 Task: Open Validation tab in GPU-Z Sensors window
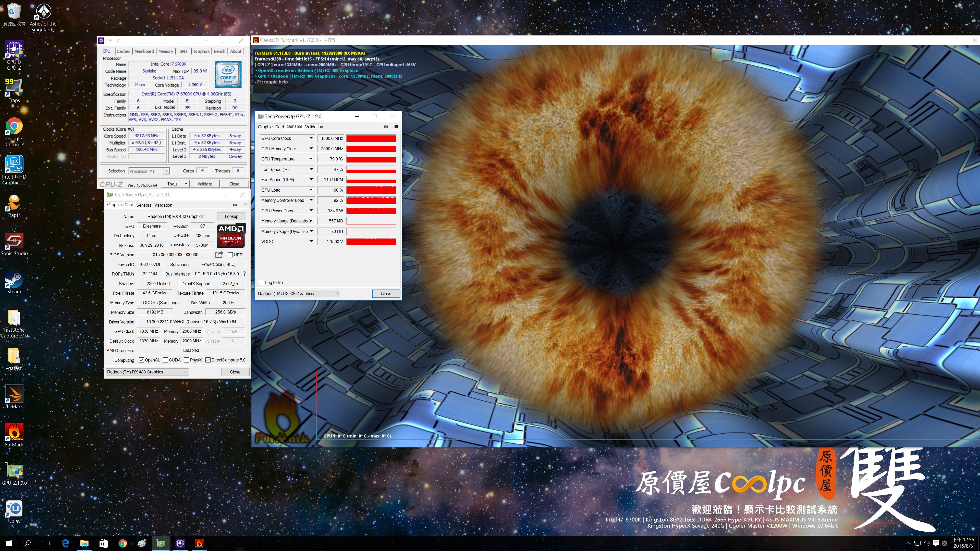[314, 127]
